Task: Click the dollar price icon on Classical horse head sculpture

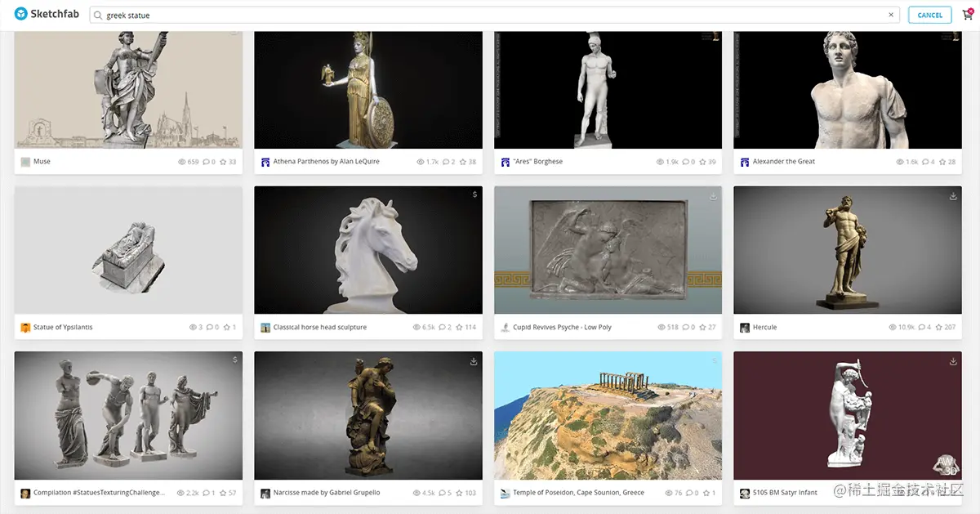Action: click(474, 196)
